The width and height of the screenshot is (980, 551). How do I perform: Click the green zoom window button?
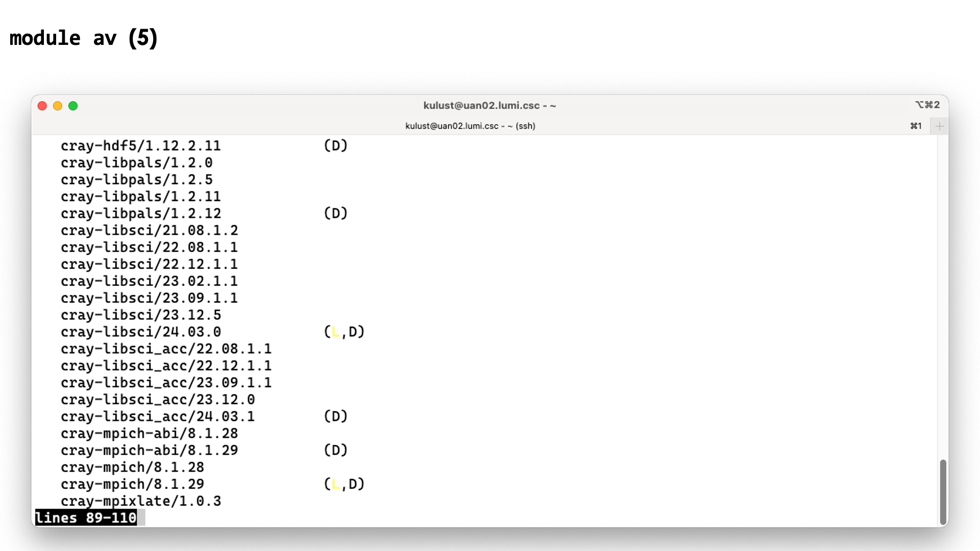point(73,106)
